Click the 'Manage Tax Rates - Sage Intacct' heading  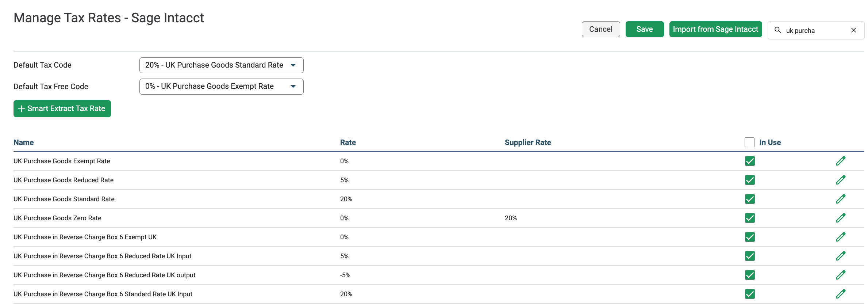(x=109, y=18)
